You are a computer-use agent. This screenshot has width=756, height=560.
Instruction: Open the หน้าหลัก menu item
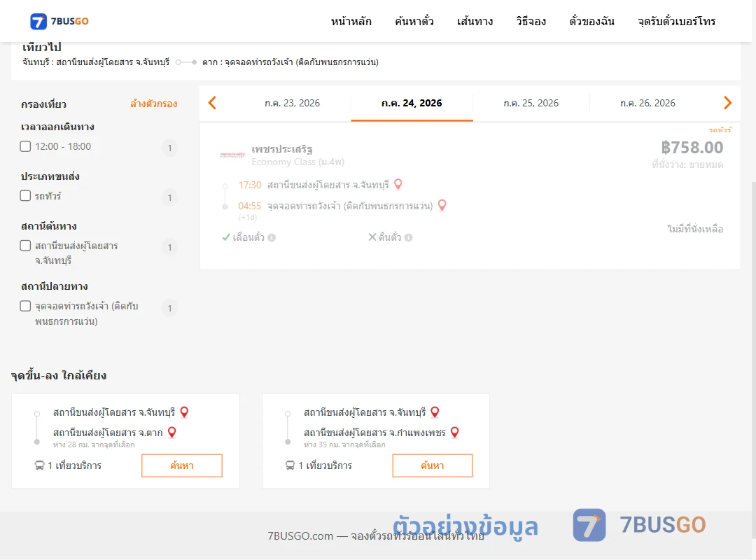351,21
